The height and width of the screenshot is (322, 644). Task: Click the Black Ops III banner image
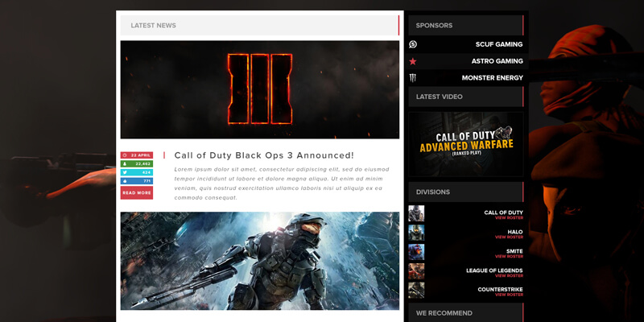tap(259, 89)
